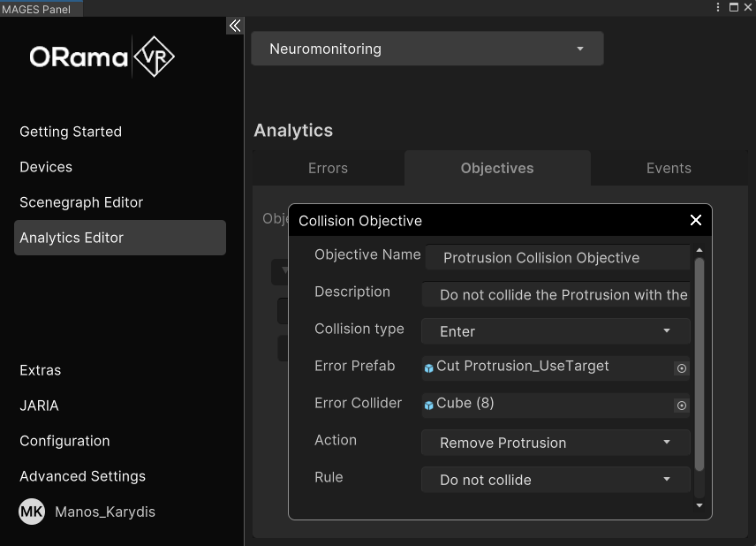Open the Neuromonitoring project dropdown
Viewport: 756px width, 546px height.
pyautogui.click(x=427, y=49)
